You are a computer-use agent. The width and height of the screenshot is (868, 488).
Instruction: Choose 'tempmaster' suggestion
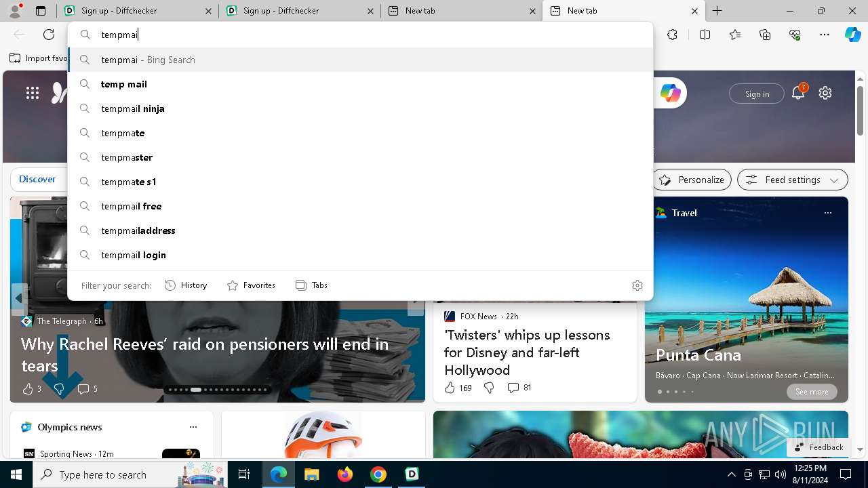pos(361,157)
